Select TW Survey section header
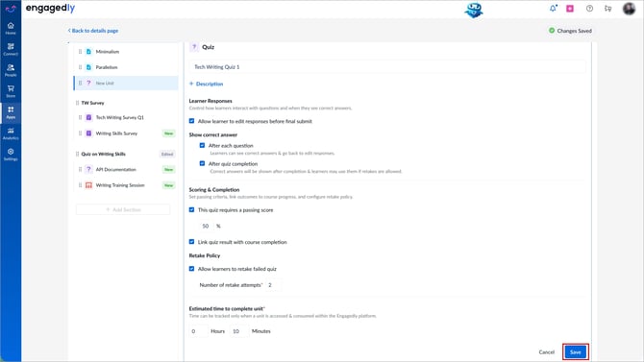Viewport: 644px width, 362px height. coord(92,103)
